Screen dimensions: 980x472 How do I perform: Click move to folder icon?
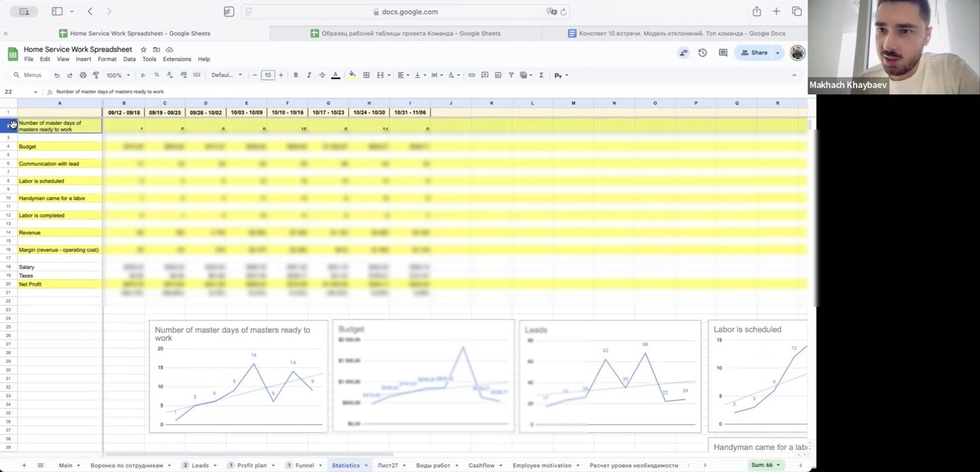click(x=156, y=50)
